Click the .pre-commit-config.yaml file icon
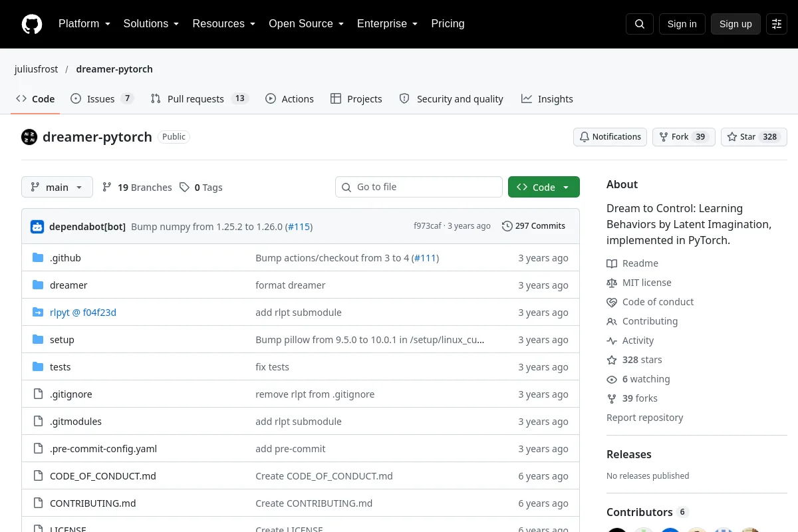 point(38,449)
